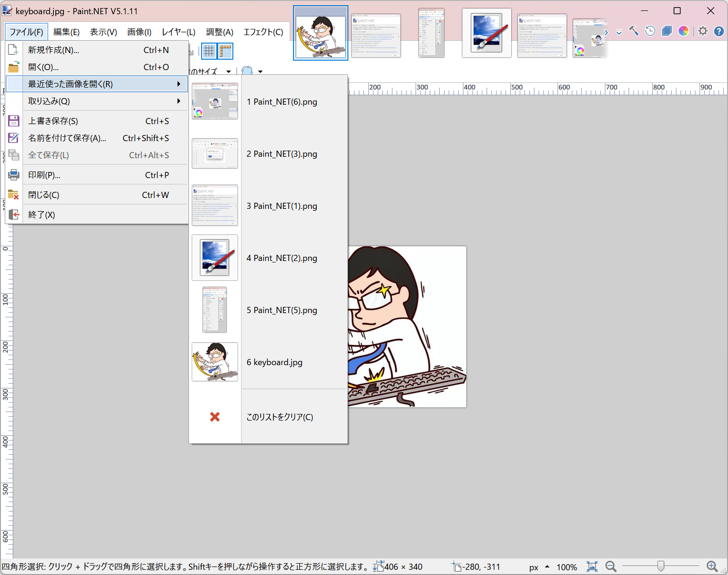
Task: Click the exit icon beside 終了(X)
Action: click(x=14, y=215)
